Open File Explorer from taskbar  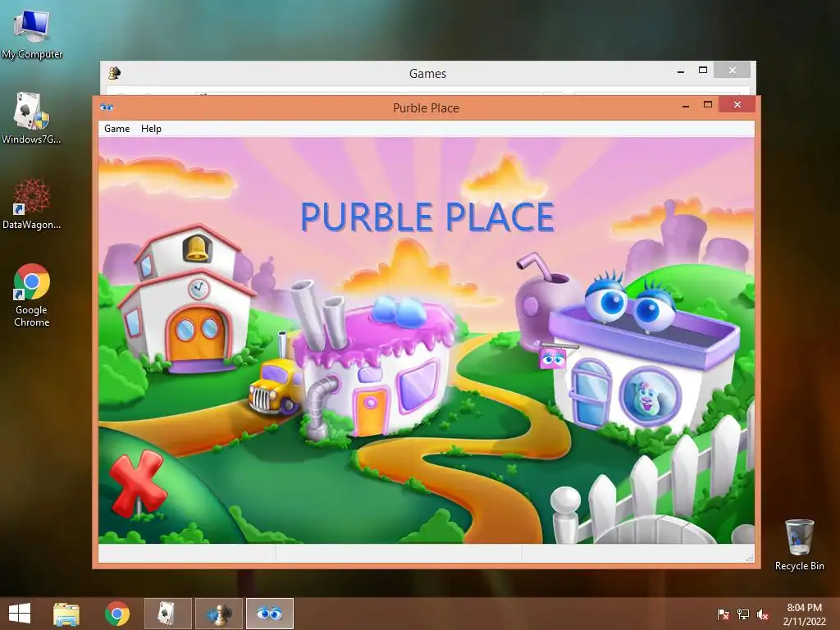tap(66, 614)
